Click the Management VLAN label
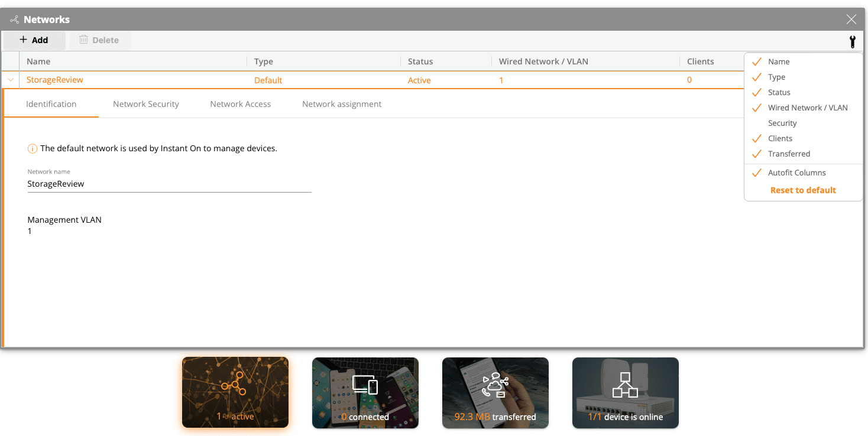This screenshot has height=436, width=868. pyautogui.click(x=64, y=220)
